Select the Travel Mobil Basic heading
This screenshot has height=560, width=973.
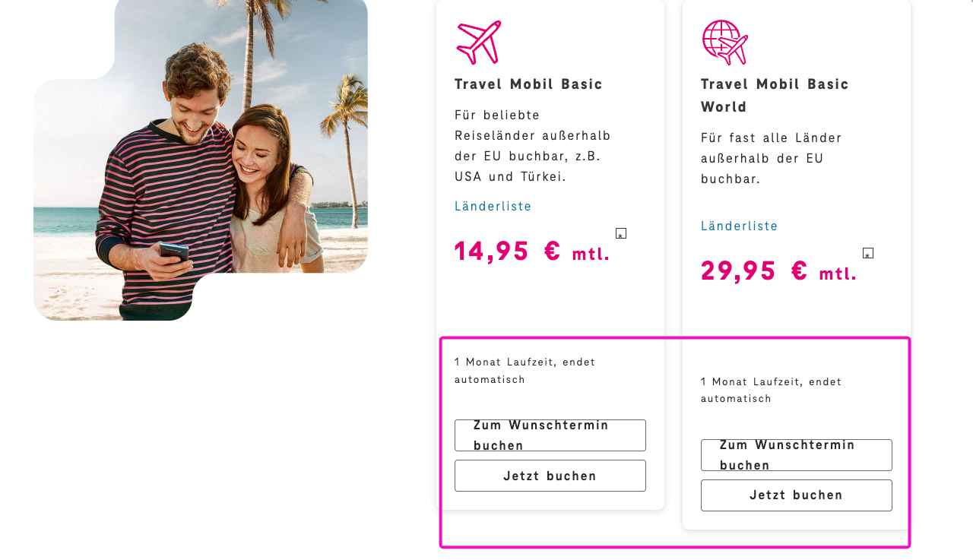(529, 84)
